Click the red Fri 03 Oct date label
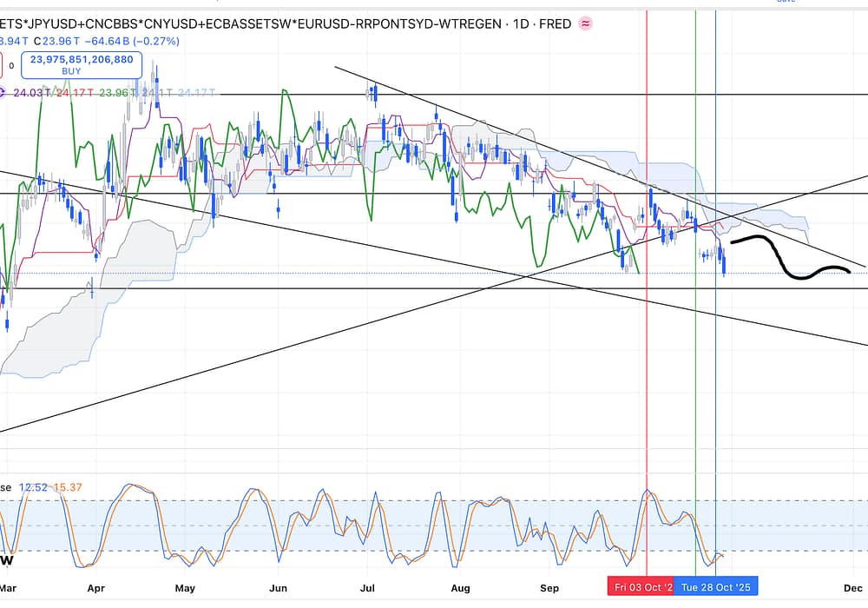This screenshot has width=868, height=608. pyautogui.click(x=641, y=587)
